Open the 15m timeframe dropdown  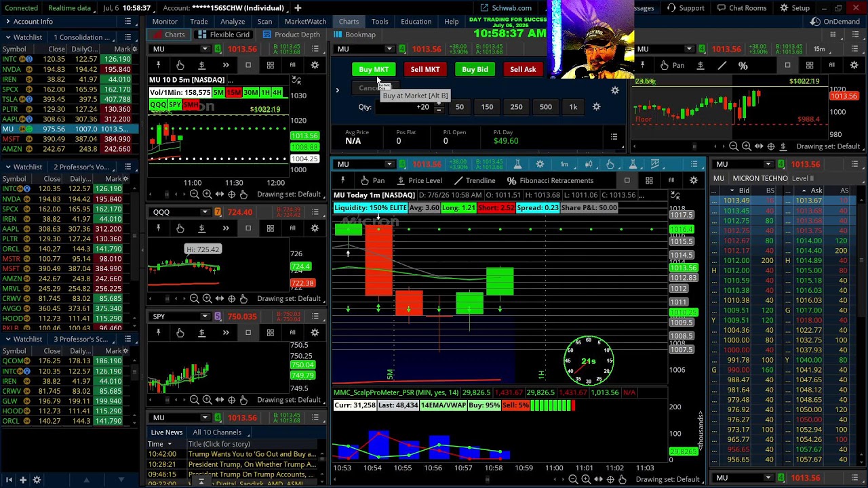[819, 49]
